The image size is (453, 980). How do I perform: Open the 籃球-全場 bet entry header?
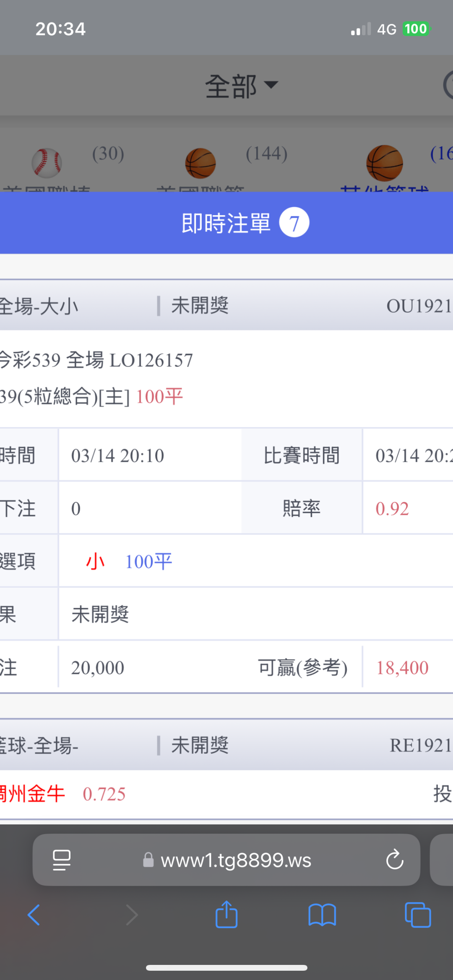pos(40,746)
